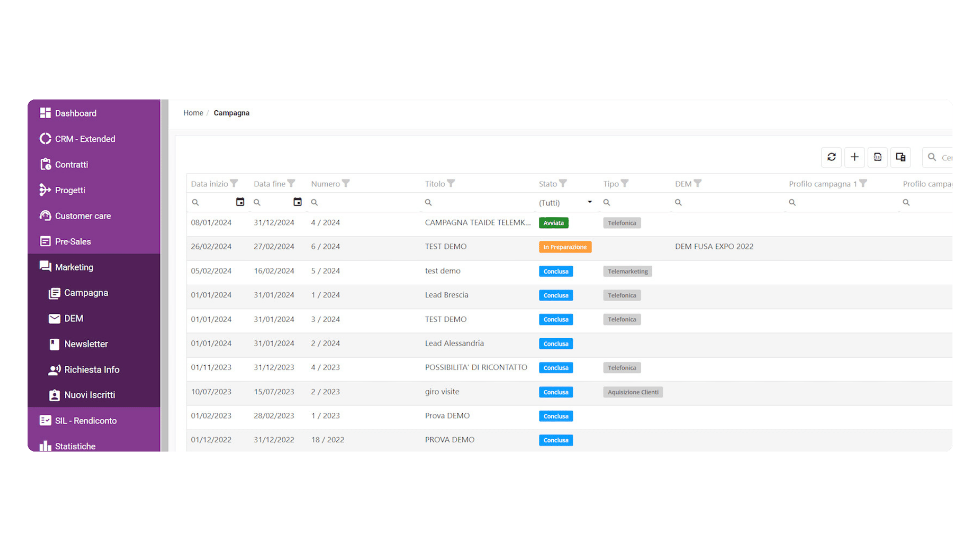Filter the Tipo column via funnel icon

tap(625, 183)
